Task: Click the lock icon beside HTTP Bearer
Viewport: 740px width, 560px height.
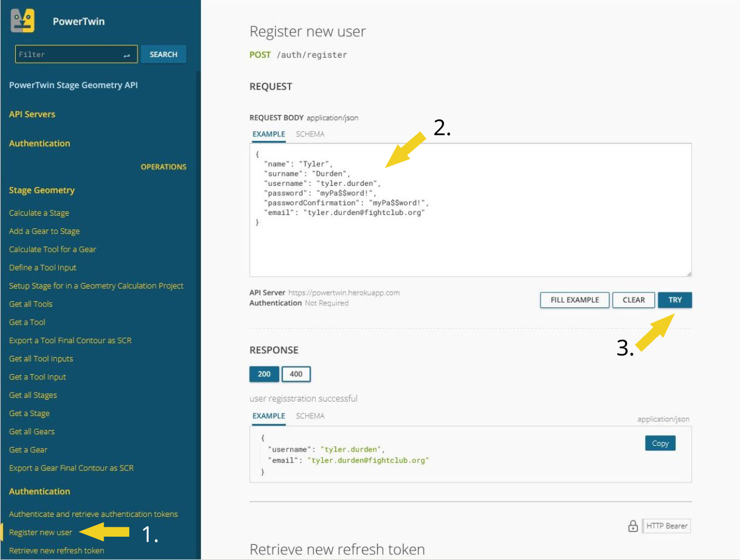Action: tap(633, 526)
